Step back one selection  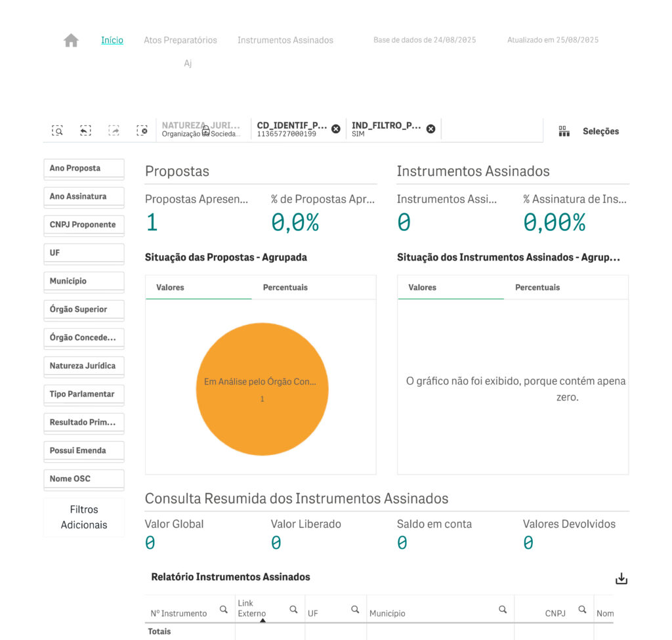[85, 131]
